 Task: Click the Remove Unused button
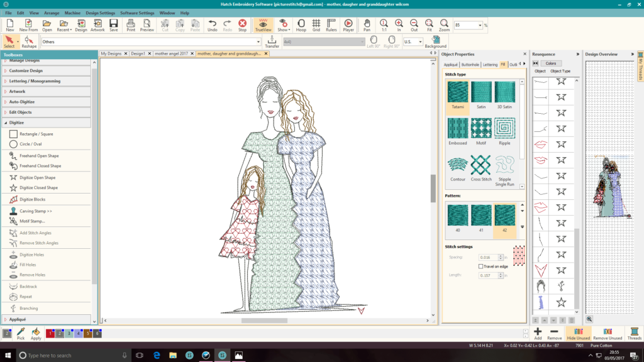click(608, 333)
